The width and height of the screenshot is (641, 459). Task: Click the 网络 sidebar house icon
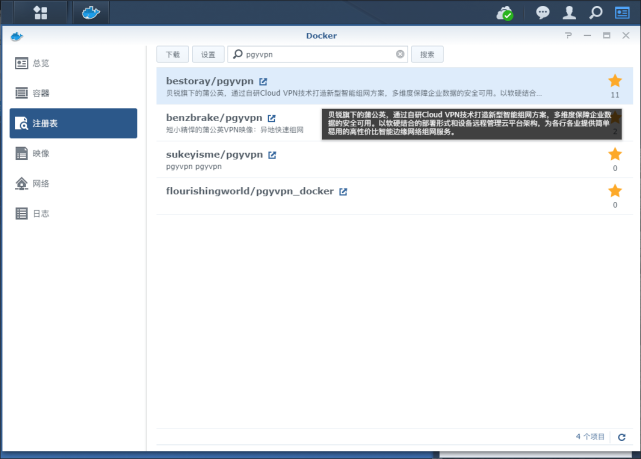coord(21,184)
